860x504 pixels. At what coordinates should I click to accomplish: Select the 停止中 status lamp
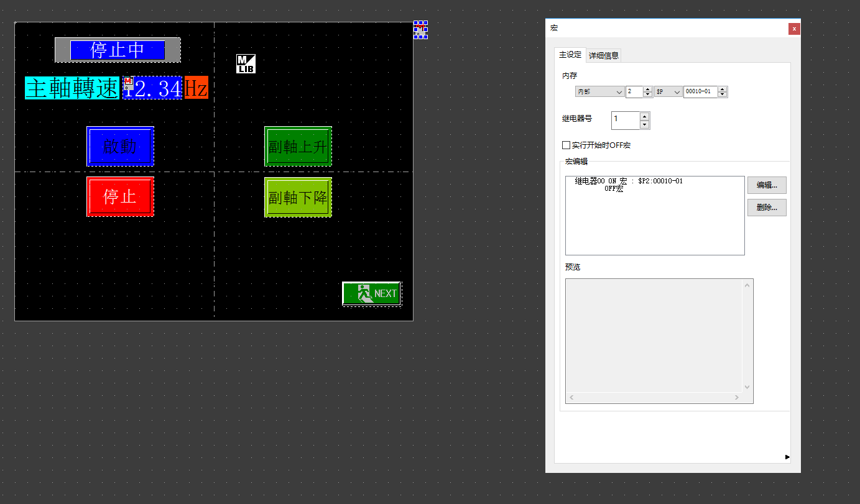coord(118,50)
